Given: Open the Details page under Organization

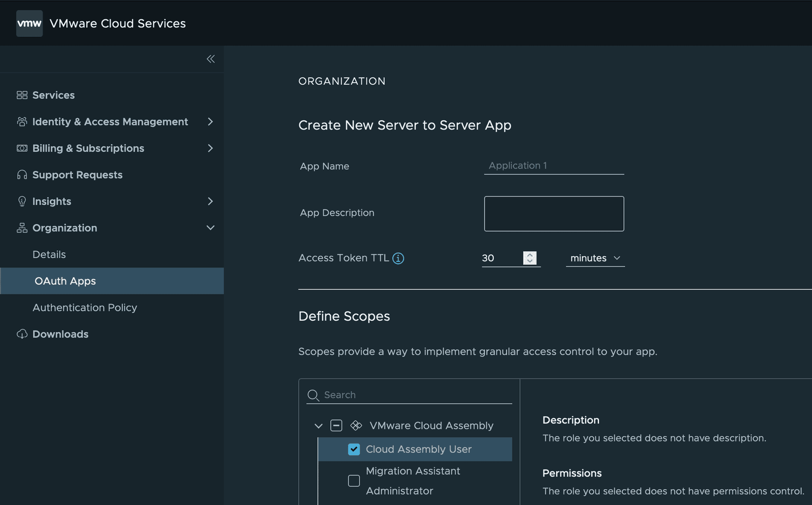Looking at the screenshot, I should (x=49, y=254).
